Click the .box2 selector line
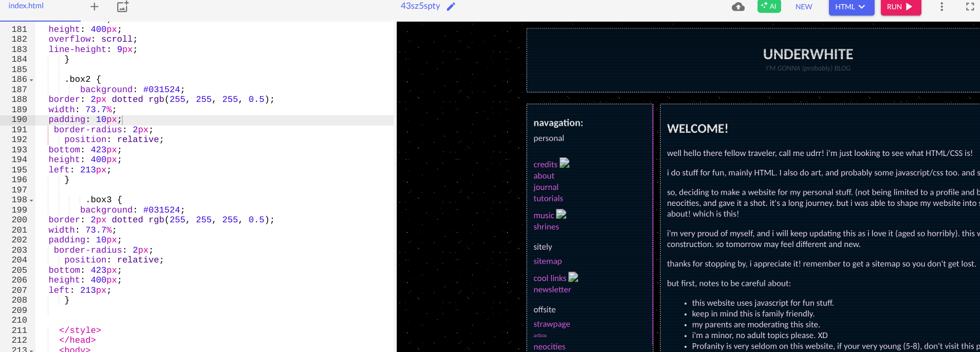Viewport: 980px width, 352px height. (x=83, y=79)
